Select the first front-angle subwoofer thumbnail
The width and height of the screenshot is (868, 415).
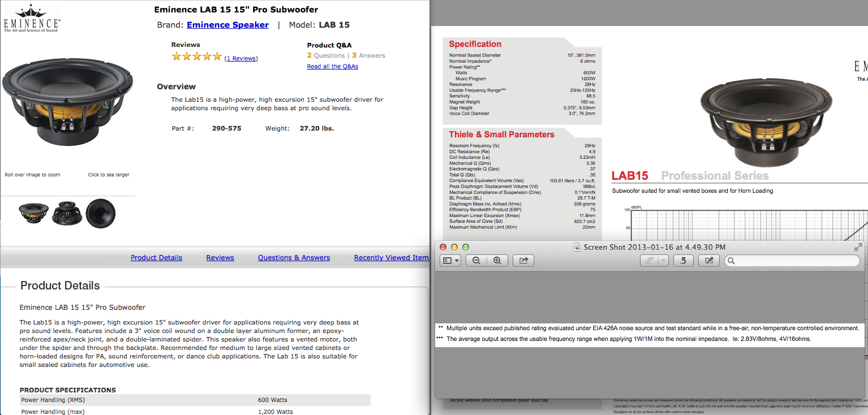point(33,214)
